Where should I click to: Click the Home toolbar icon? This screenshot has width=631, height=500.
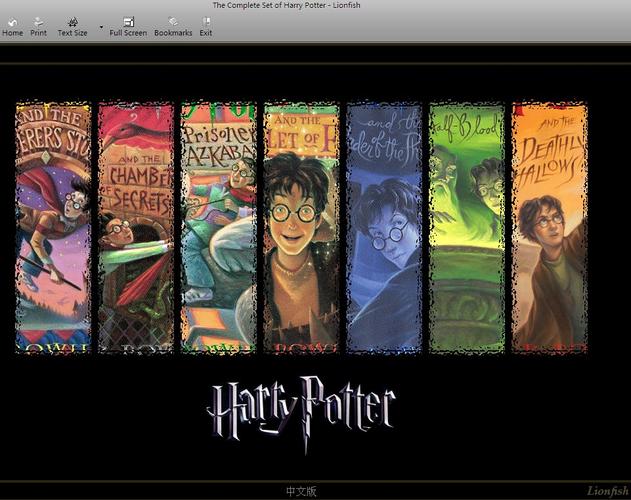coord(12,21)
